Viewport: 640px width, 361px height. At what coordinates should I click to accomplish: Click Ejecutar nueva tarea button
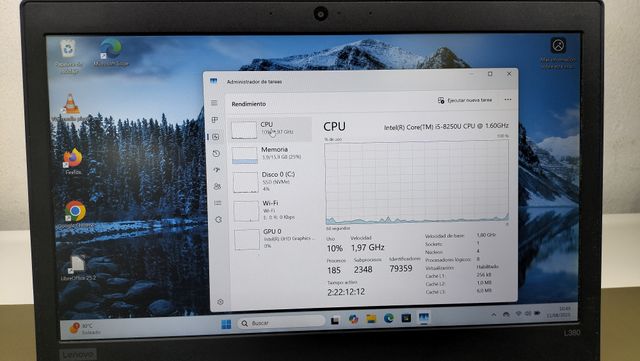click(465, 100)
